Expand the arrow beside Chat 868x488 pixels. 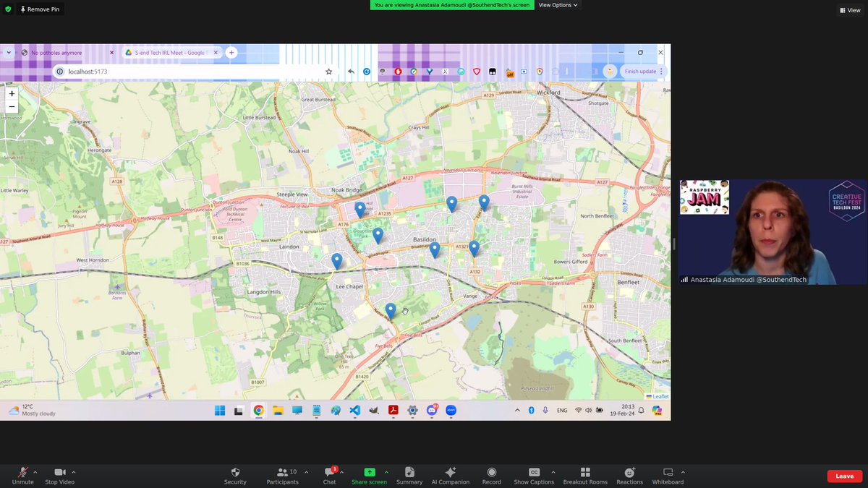click(341, 472)
